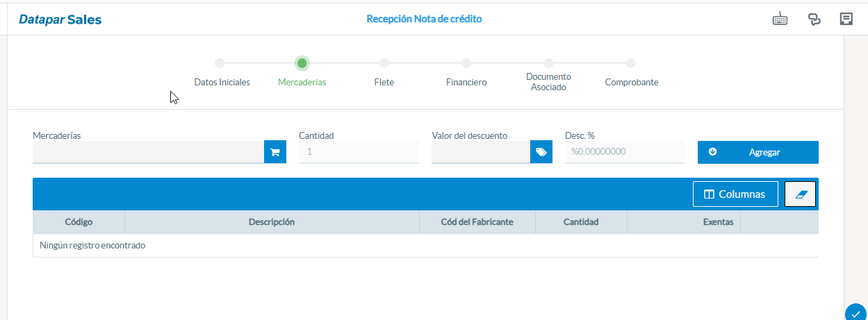Go to the Comprobante step
Image resolution: width=868 pixels, height=320 pixels.
tap(631, 82)
